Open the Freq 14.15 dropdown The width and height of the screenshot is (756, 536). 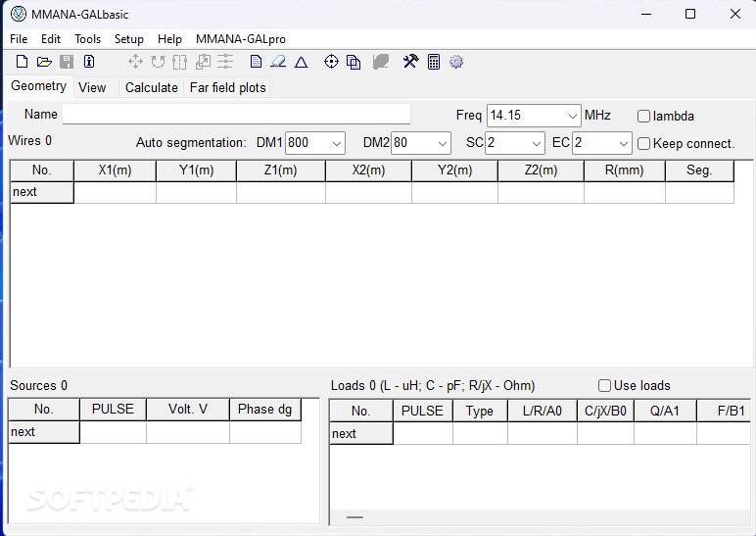coord(572,116)
